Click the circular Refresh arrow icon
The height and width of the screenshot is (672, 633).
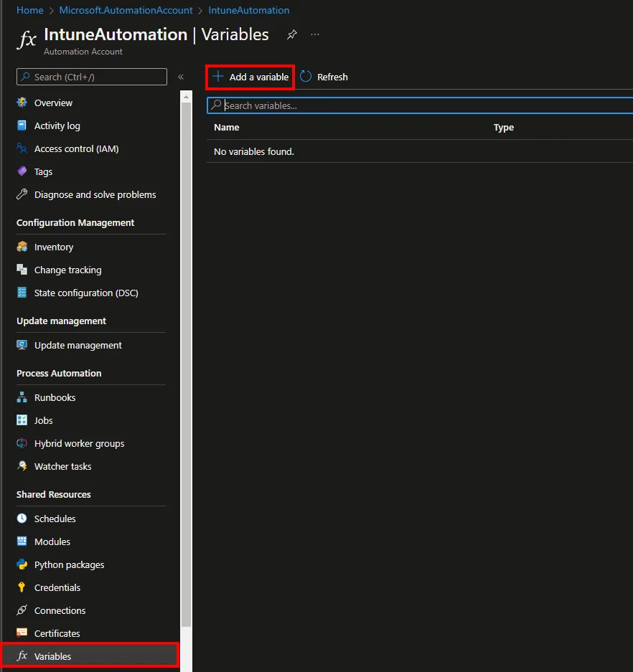(x=305, y=76)
